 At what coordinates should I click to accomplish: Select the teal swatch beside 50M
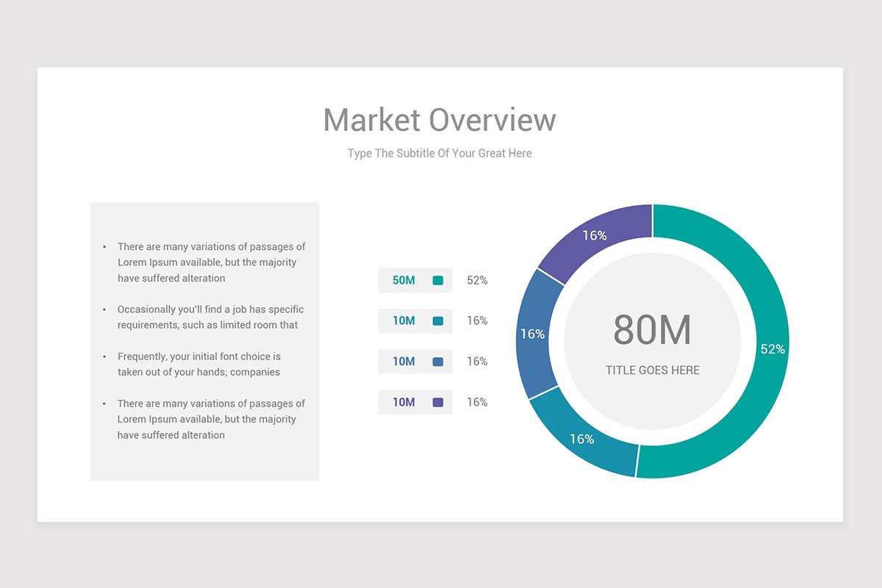[437, 280]
